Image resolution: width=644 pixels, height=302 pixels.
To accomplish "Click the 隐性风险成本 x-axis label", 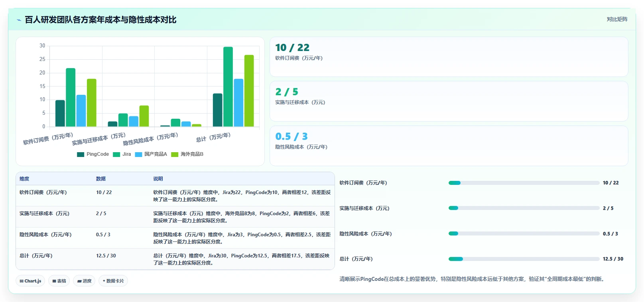I will tap(150, 139).
